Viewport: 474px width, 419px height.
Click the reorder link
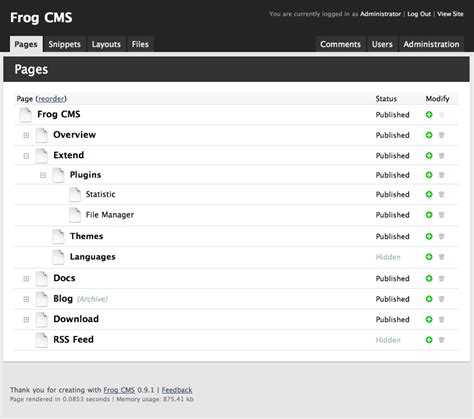click(51, 99)
